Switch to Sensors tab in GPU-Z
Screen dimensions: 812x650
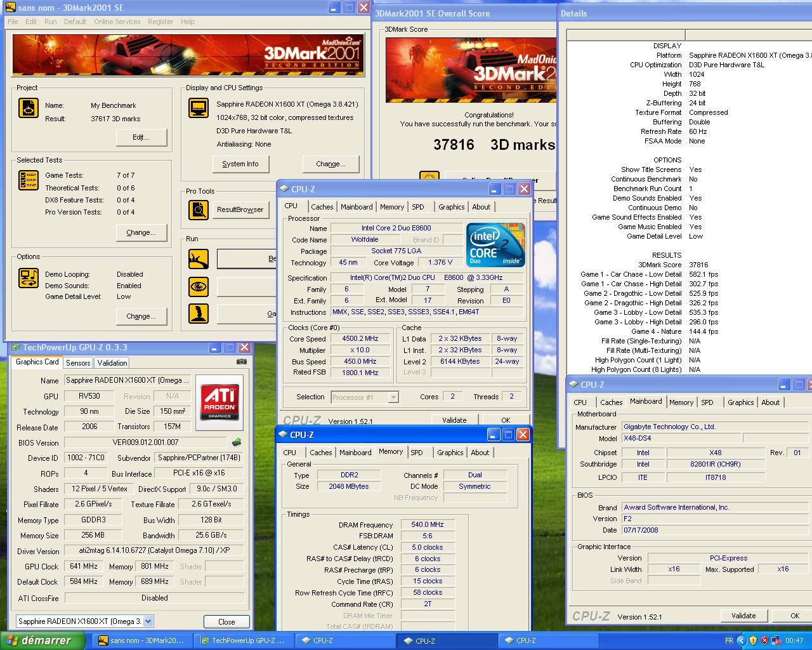[x=78, y=363]
